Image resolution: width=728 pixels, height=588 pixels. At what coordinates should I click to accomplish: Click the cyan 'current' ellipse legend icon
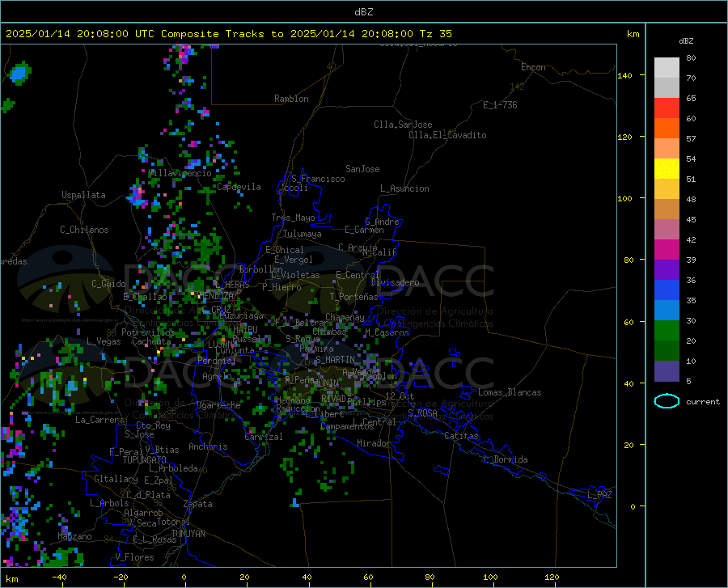point(667,401)
